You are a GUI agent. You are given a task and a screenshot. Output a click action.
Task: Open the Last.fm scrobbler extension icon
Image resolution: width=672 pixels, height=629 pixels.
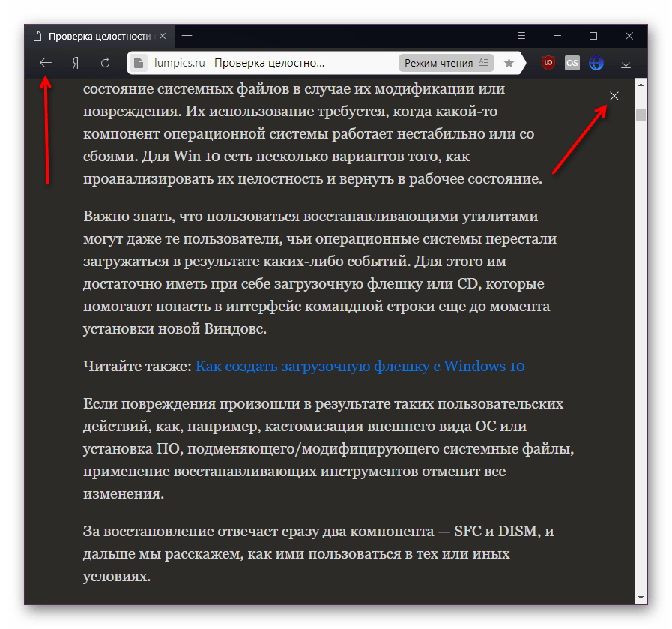click(572, 63)
